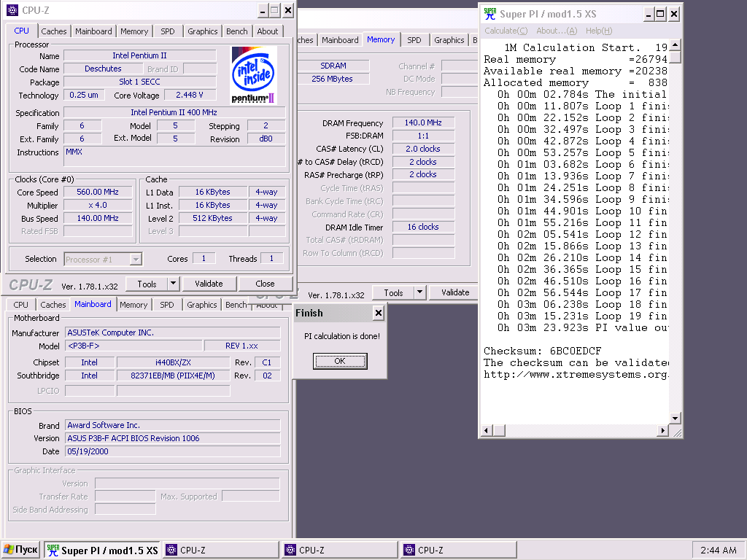Switch to Caches tab in top CPU-Z window
The height and width of the screenshot is (560, 747).
(54, 31)
